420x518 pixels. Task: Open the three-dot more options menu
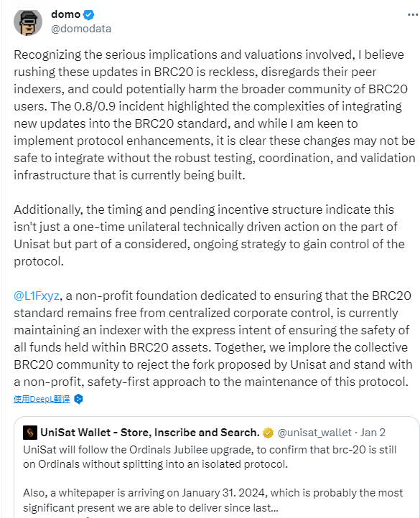tap(412, 15)
